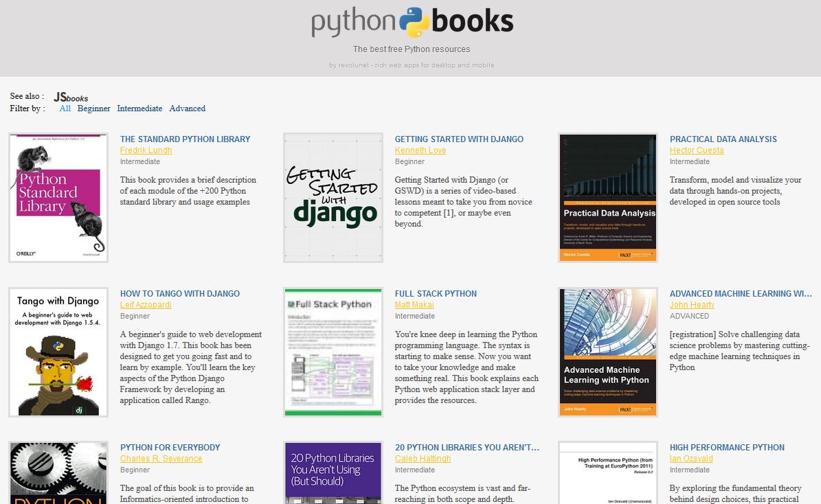Open GETTING STARTED WITH DJANGO title link

(459, 139)
